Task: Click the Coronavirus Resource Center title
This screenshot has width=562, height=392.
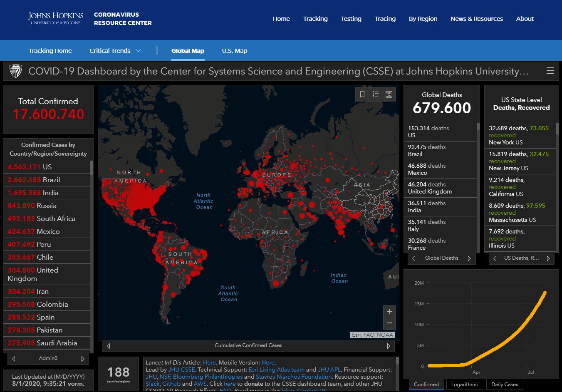Action: (x=123, y=19)
